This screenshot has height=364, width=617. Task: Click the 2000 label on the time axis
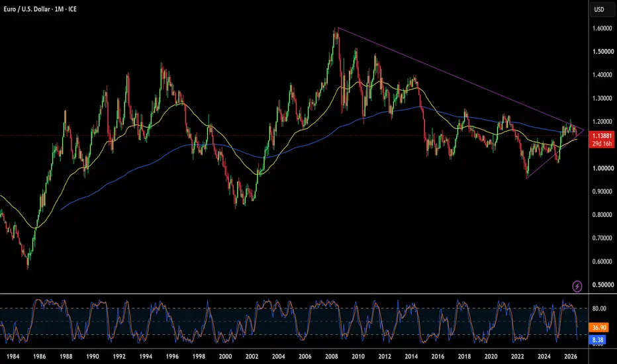point(225,357)
